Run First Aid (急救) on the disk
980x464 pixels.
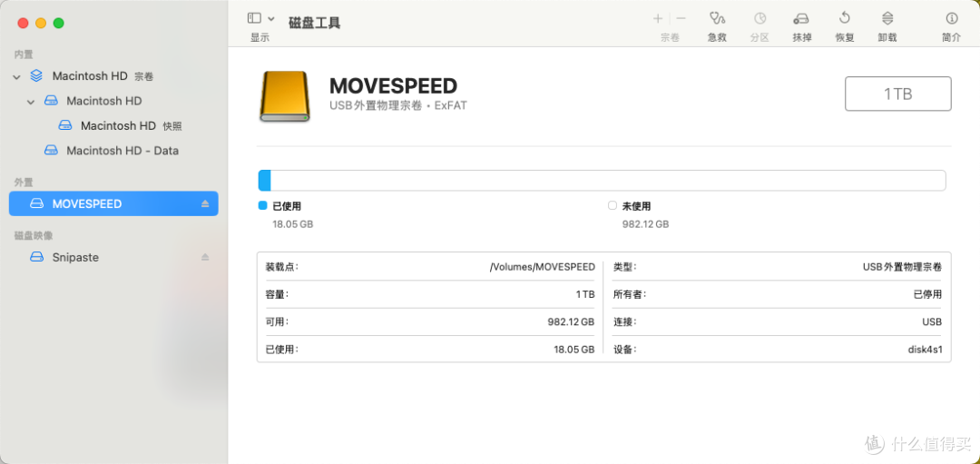(x=717, y=18)
